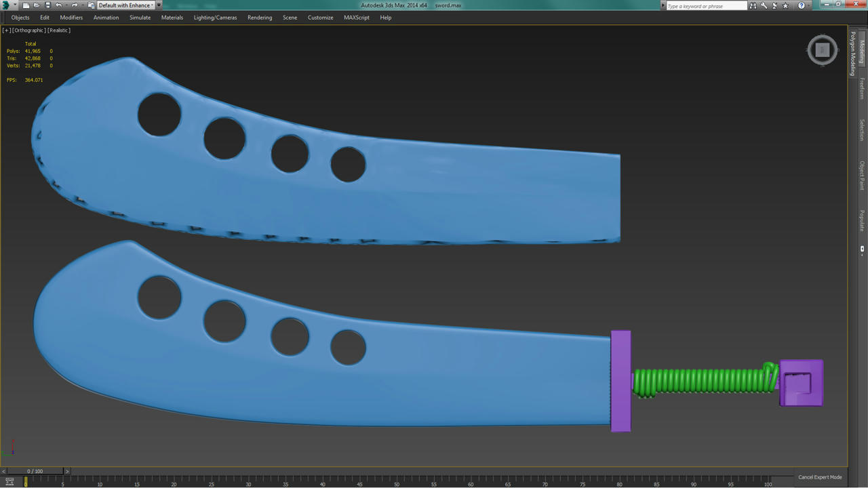Screen dimensions: 868x488
Task: Click the time slider 0 / 100 handle
Action: click(x=35, y=471)
